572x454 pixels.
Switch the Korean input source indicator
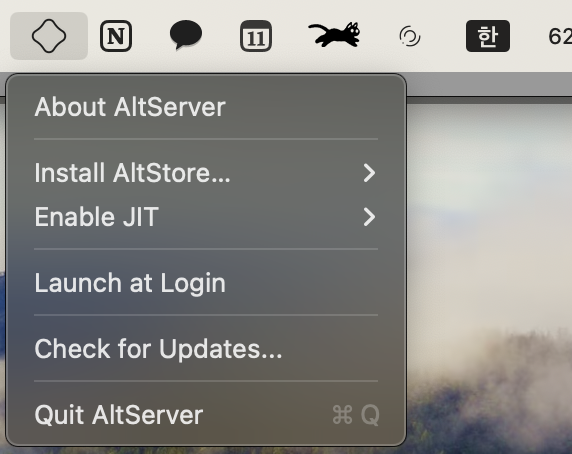click(488, 36)
